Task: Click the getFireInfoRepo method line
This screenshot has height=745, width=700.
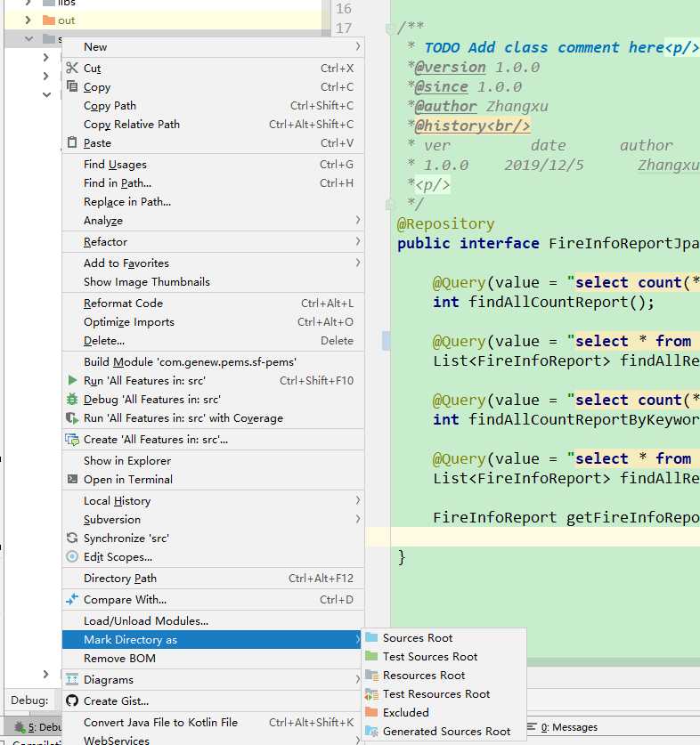Action: (566, 517)
